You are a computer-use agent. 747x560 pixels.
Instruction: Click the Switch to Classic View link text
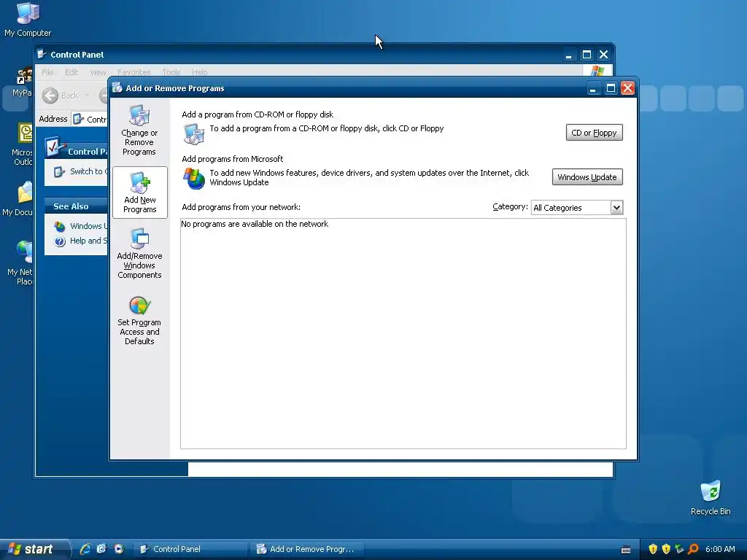click(88, 171)
